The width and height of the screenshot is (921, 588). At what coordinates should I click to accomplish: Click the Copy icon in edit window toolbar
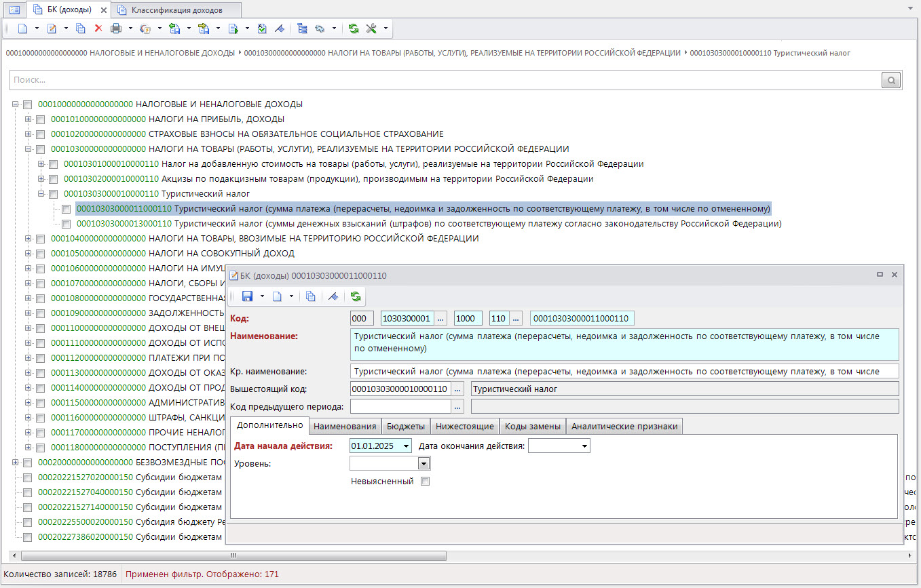point(310,296)
